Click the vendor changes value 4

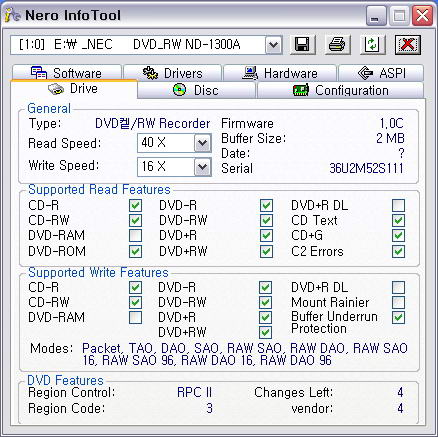click(x=400, y=408)
